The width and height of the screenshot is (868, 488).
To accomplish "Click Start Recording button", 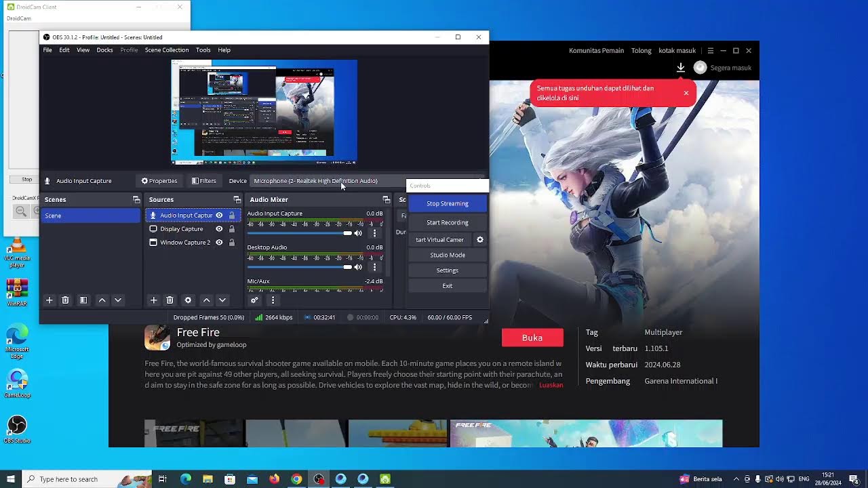I will (448, 222).
